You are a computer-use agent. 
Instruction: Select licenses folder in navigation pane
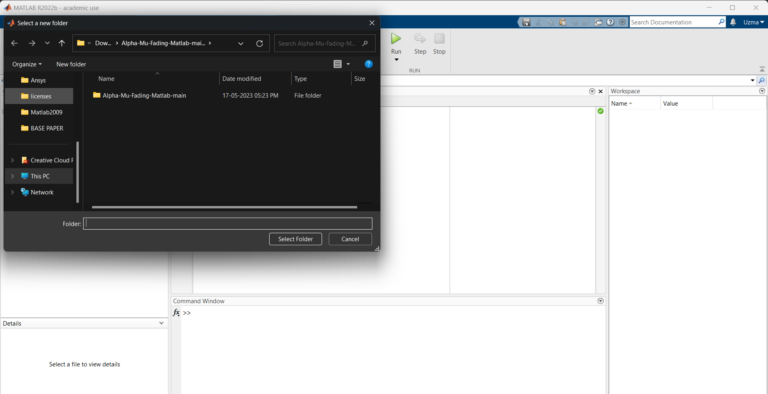click(39, 96)
